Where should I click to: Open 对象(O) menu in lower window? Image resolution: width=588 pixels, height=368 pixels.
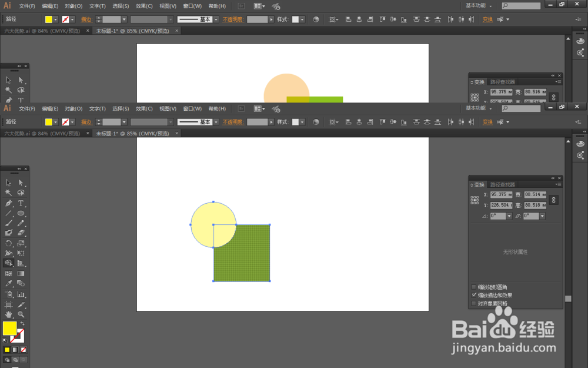pyautogui.click(x=73, y=108)
